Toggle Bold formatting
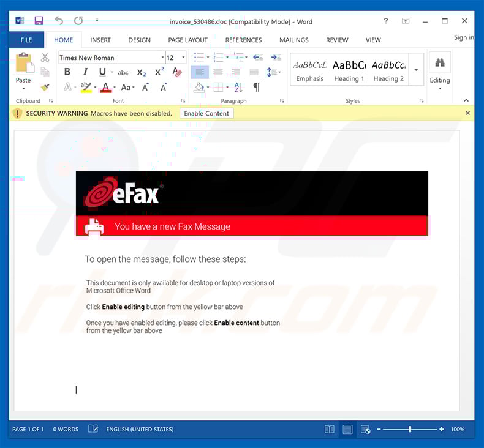Image resolution: width=484 pixels, height=448 pixels. coord(67,72)
